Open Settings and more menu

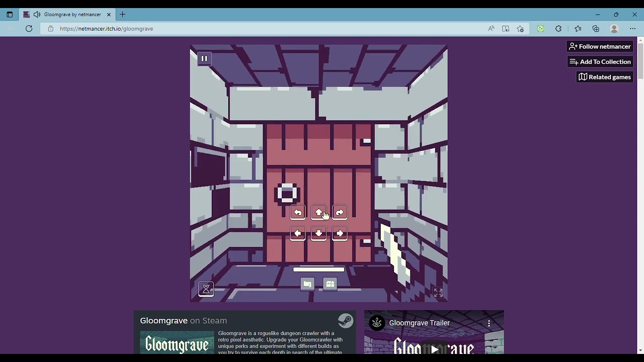click(632, 29)
